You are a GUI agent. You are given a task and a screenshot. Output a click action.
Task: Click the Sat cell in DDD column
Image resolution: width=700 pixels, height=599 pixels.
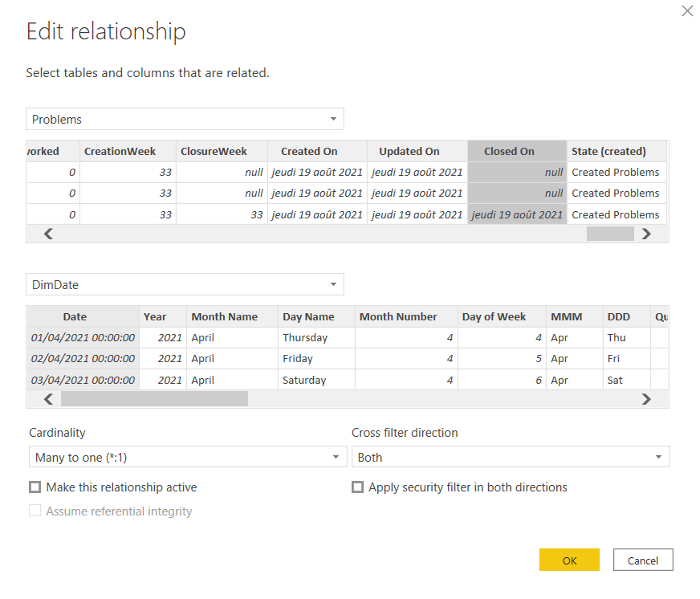coord(626,380)
